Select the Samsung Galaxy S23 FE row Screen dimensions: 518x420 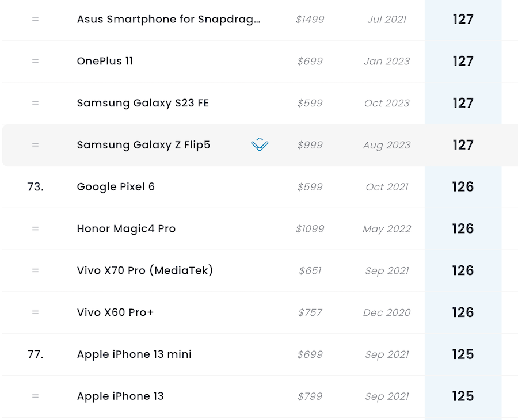click(143, 103)
